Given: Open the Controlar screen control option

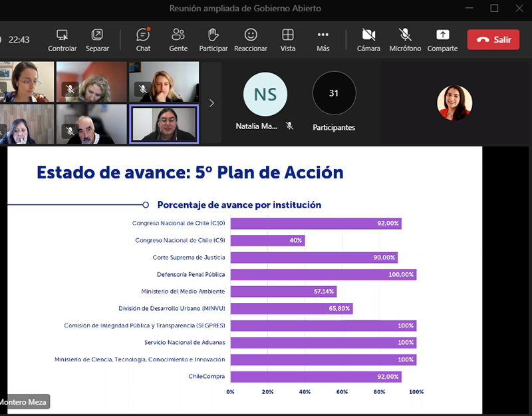Looking at the screenshot, I should click(62, 41).
